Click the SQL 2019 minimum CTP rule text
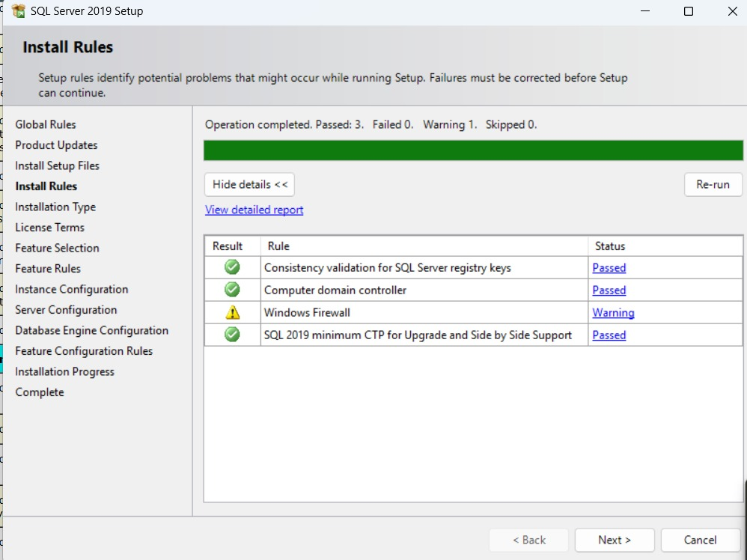The image size is (747, 560). pyautogui.click(x=418, y=335)
